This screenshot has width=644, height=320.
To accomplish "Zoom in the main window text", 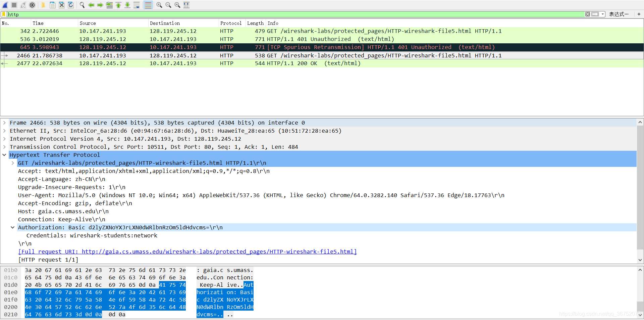I will [159, 5].
